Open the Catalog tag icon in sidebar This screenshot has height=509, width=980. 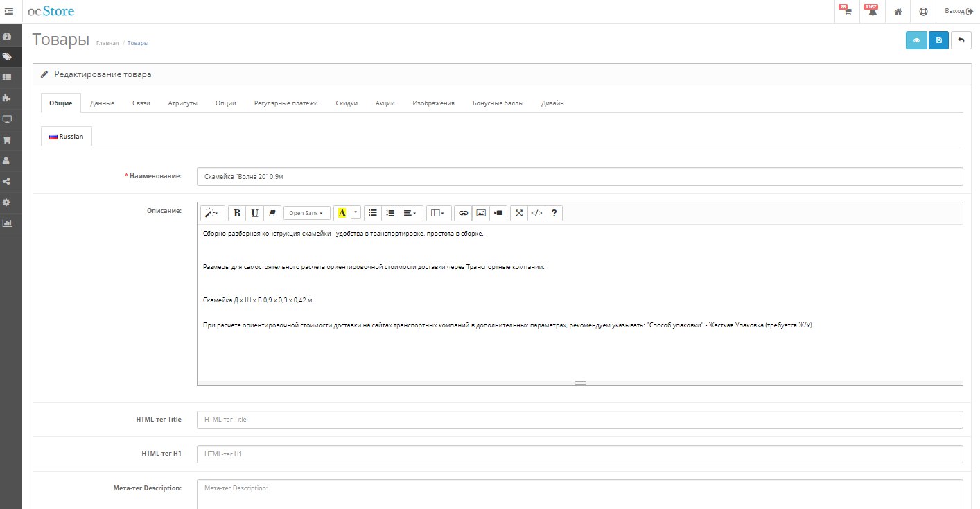[x=8, y=57]
